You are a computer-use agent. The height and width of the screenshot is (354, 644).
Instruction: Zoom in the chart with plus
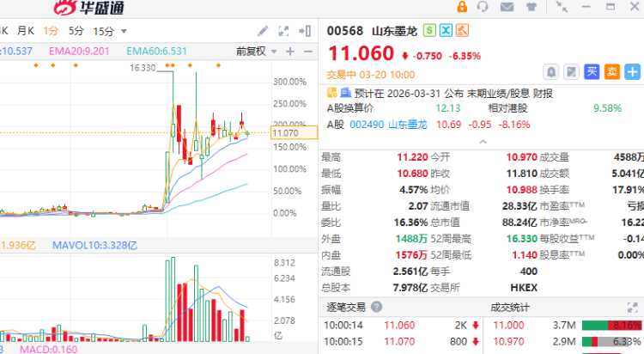tap(290, 52)
